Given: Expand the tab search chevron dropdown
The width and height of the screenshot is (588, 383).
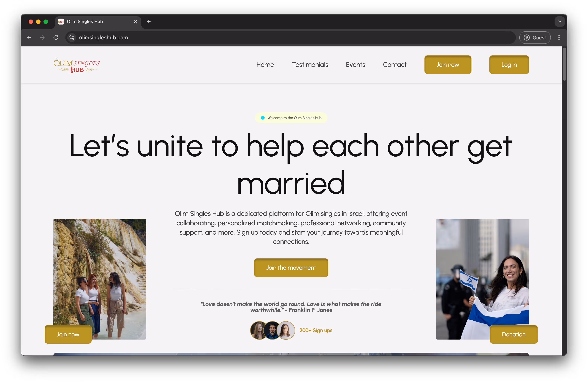Looking at the screenshot, I should point(559,22).
